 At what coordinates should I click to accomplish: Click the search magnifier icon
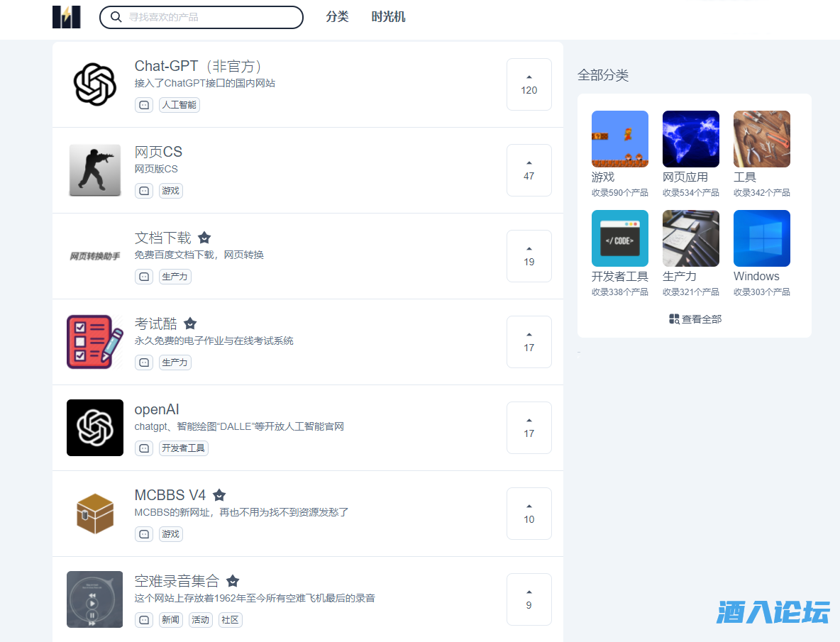[x=116, y=17]
